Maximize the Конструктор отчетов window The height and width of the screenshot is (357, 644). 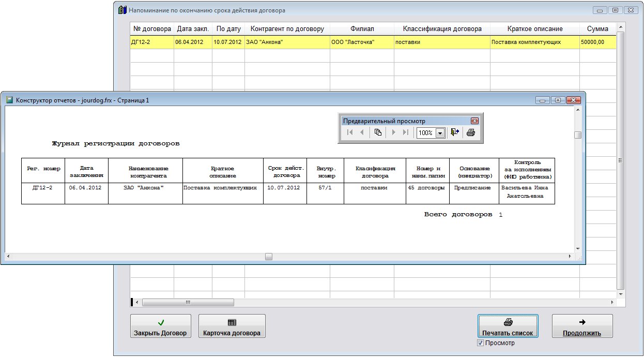click(x=557, y=100)
